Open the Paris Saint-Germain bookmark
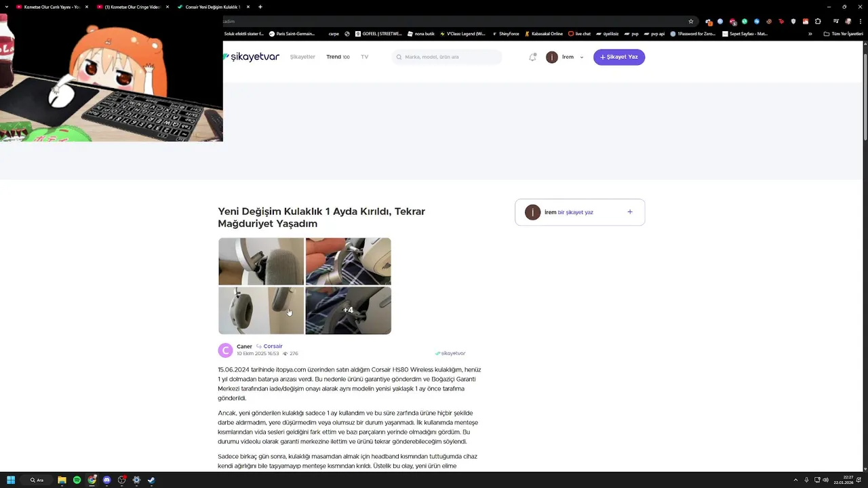 point(292,33)
